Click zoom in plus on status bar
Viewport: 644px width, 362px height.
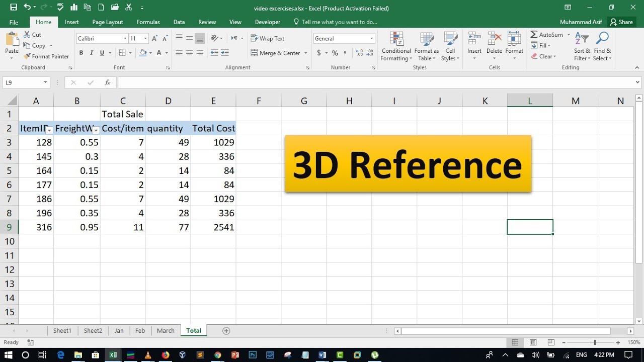tap(618, 342)
